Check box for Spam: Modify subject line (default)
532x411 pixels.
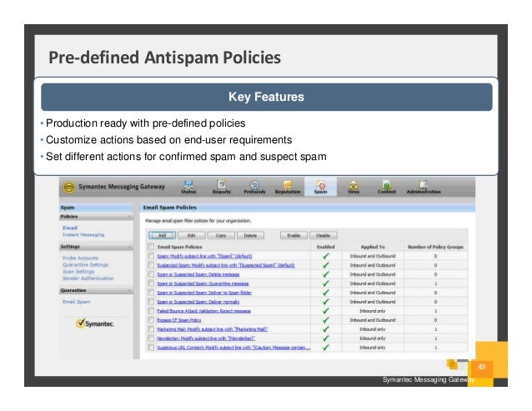pyautogui.click(x=151, y=256)
